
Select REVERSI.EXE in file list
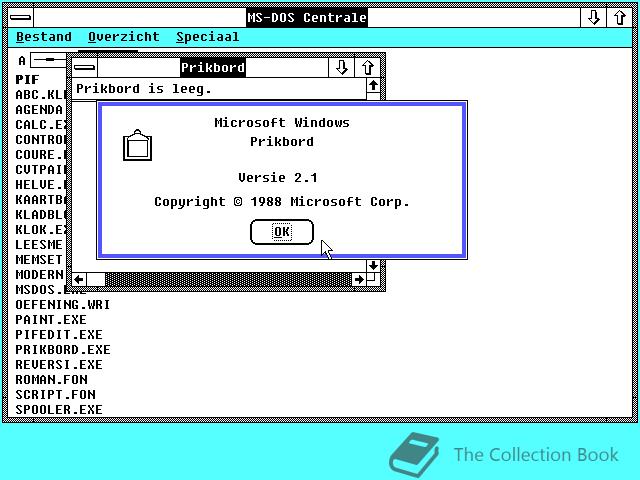[59, 364]
